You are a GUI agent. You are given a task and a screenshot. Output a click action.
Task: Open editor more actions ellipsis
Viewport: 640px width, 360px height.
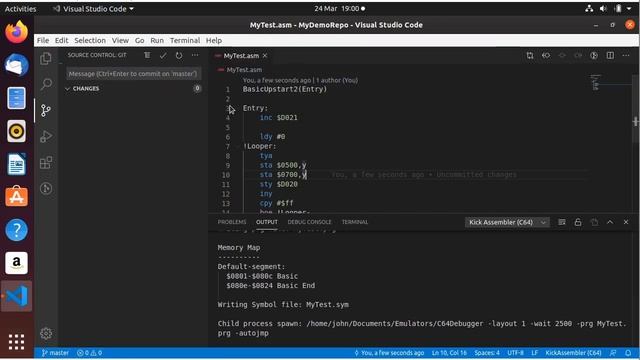pyautogui.click(x=626, y=55)
